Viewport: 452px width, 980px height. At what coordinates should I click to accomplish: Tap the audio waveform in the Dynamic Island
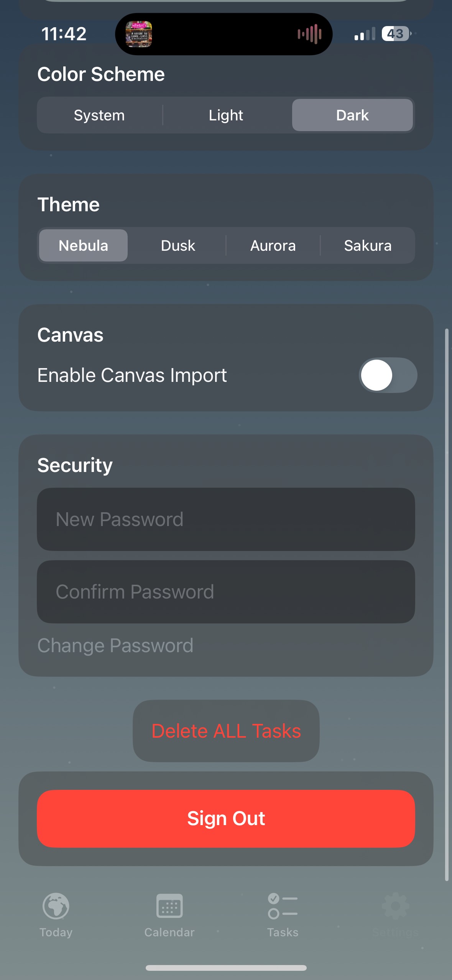click(x=310, y=34)
